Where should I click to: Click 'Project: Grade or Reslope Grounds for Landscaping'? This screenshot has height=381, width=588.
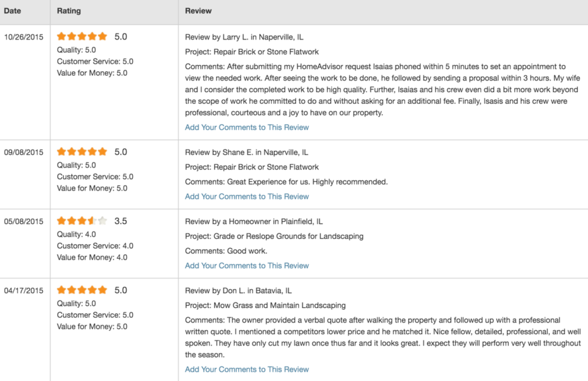click(x=274, y=236)
